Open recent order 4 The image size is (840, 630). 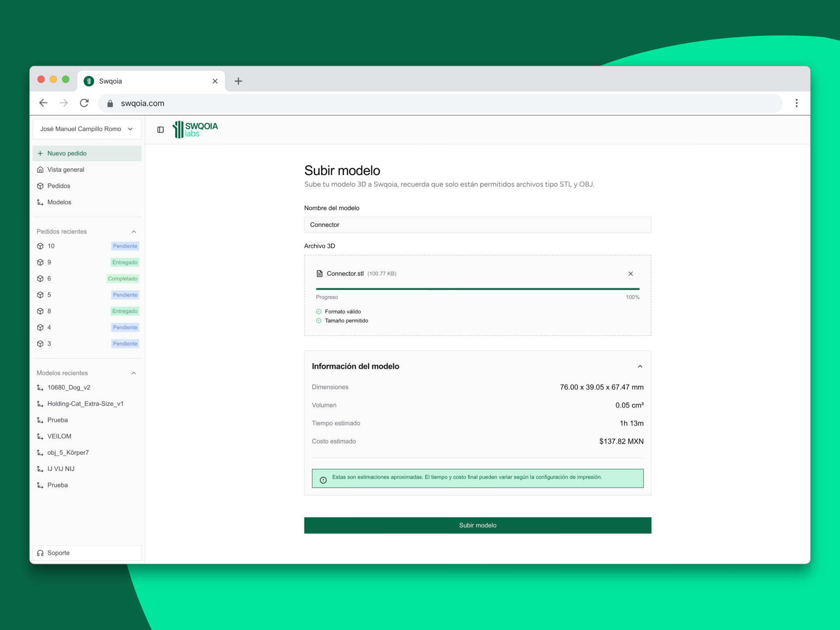(87, 327)
